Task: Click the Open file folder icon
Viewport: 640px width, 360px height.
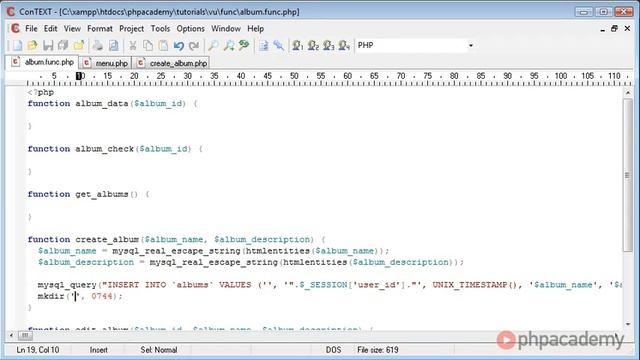Action: [33, 45]
